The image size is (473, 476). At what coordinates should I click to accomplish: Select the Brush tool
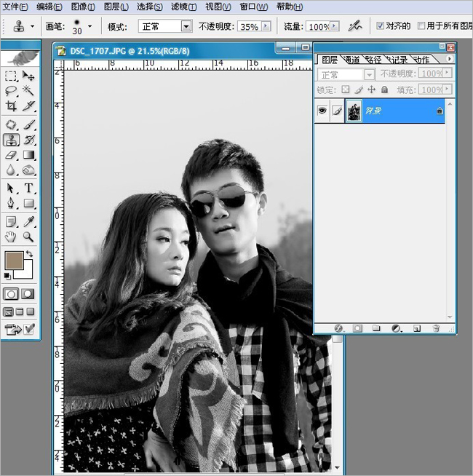(x=28, y=124)
